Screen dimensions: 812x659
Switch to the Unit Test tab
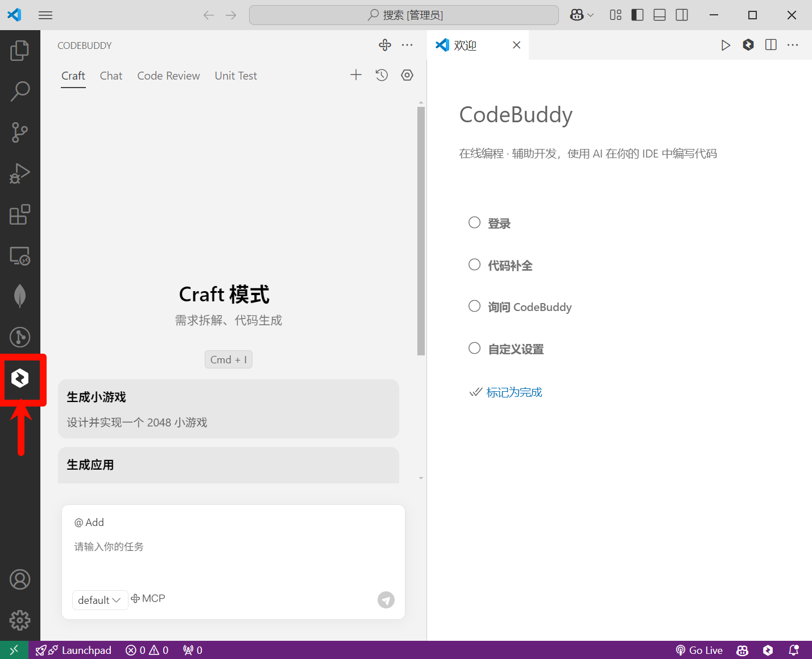[x=235, y=76]
